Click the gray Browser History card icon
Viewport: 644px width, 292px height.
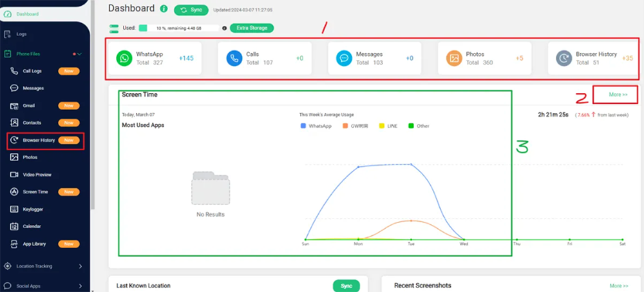tap(564, 59)
